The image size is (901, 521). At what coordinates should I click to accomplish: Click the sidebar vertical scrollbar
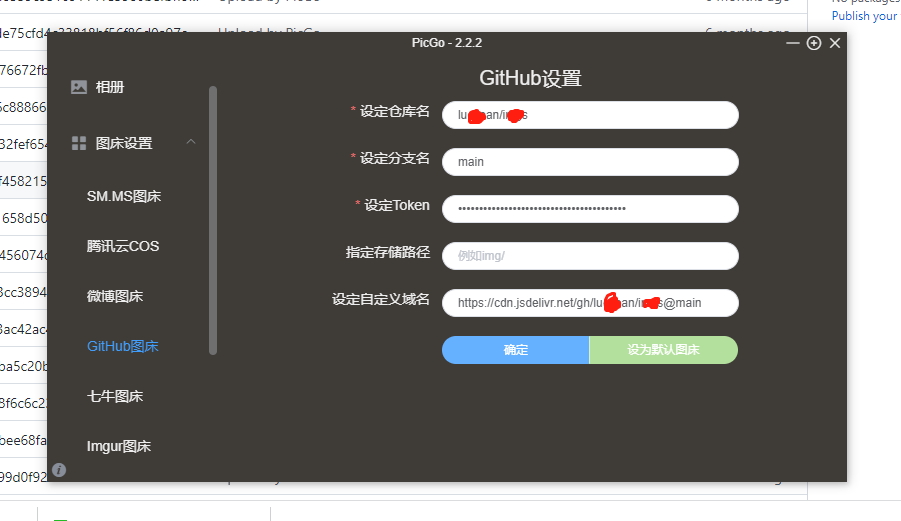[213, 221]
